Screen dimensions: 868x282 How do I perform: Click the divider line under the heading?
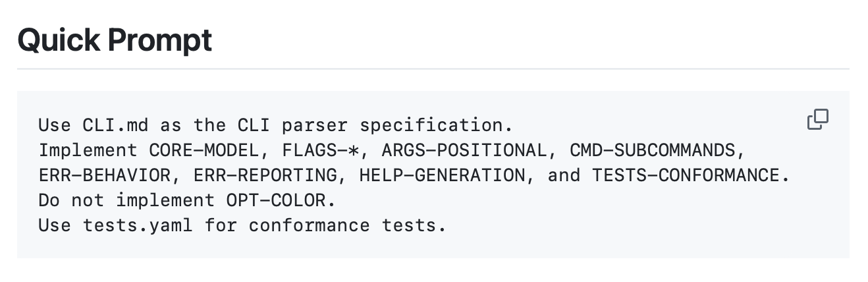click(x=433, y=69)
